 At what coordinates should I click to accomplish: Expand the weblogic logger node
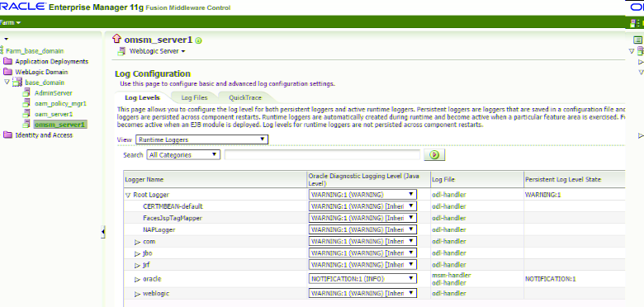[x=138, y=294]
